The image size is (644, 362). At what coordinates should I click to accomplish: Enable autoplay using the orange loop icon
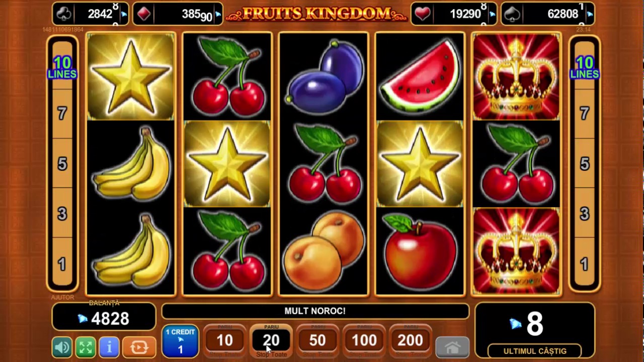(x=139, y=347)
